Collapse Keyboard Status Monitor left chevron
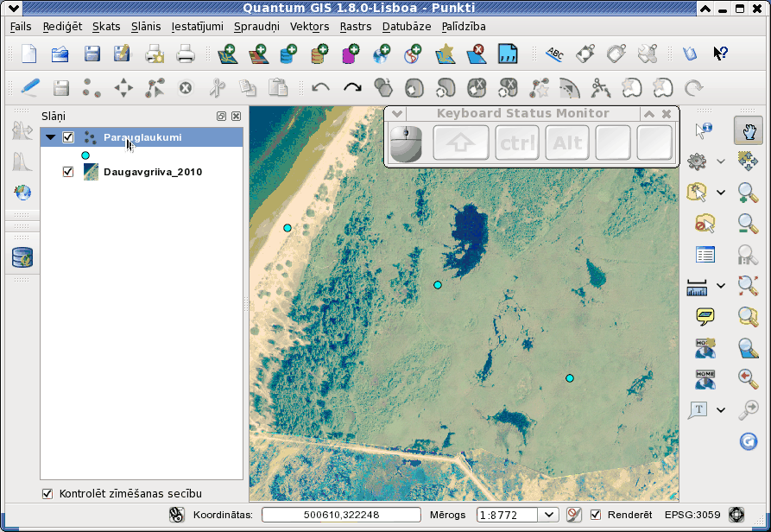Image resolution: width=771 pixels, height=532 pixels. (397, 114)
